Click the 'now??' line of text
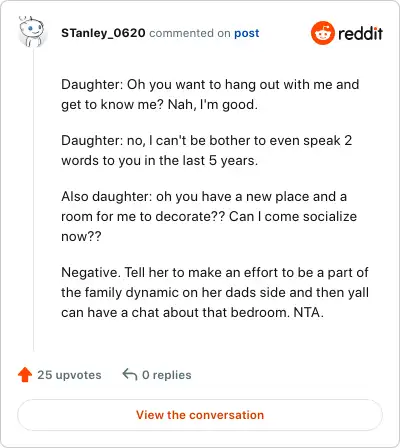Viewport: 400px width, 448px height. point(81,237)
